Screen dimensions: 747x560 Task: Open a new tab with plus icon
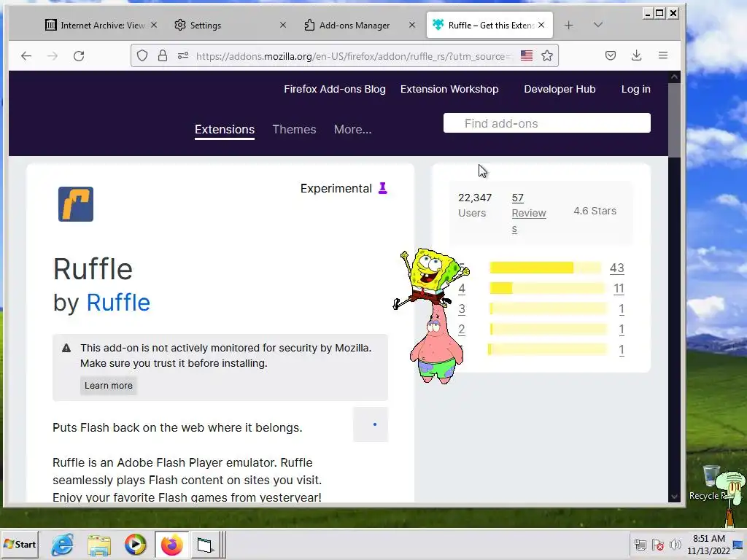pos(568,26)
